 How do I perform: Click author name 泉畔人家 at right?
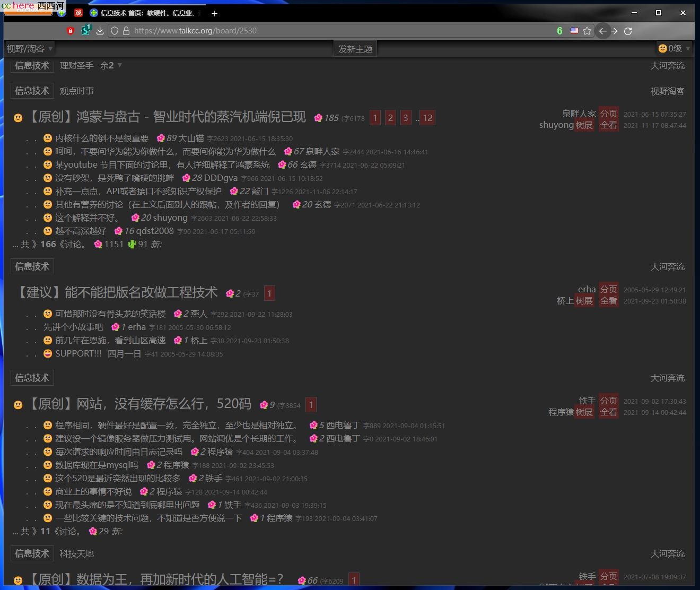click(579, 114)
